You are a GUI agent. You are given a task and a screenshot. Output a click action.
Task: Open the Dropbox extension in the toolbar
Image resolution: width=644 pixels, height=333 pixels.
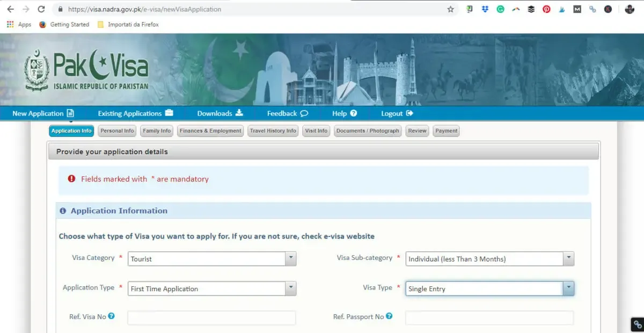[x=485, y=9]
